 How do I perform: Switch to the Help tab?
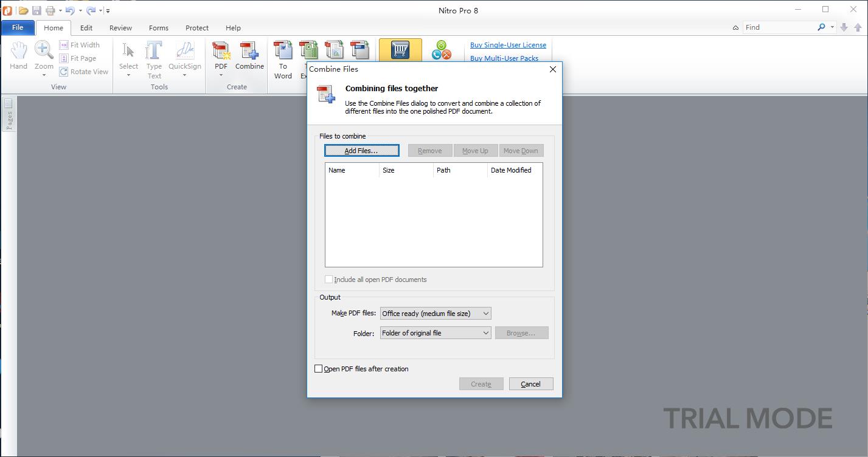coord(233,28)
